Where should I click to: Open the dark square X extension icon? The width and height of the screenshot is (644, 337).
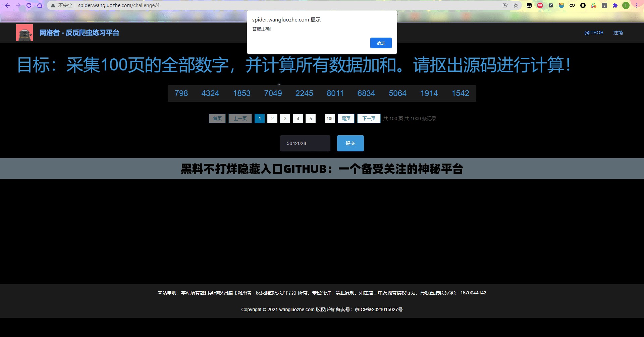coord(551,5)
